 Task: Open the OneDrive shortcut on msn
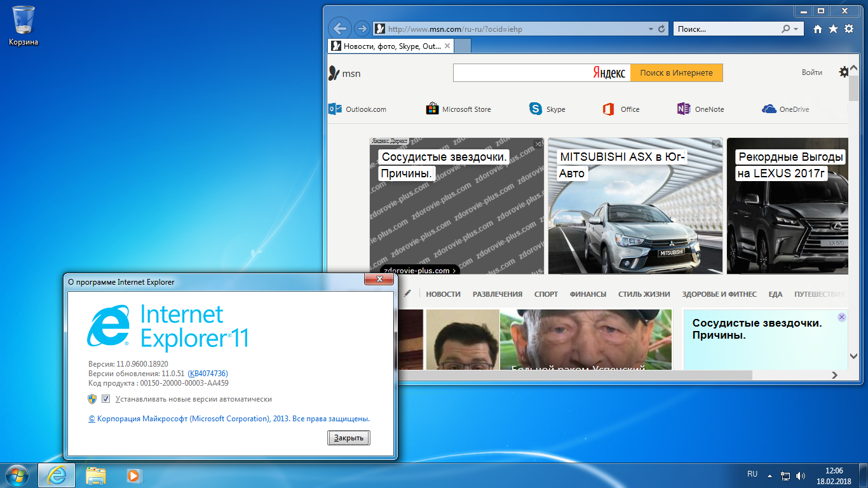point(785,109)
